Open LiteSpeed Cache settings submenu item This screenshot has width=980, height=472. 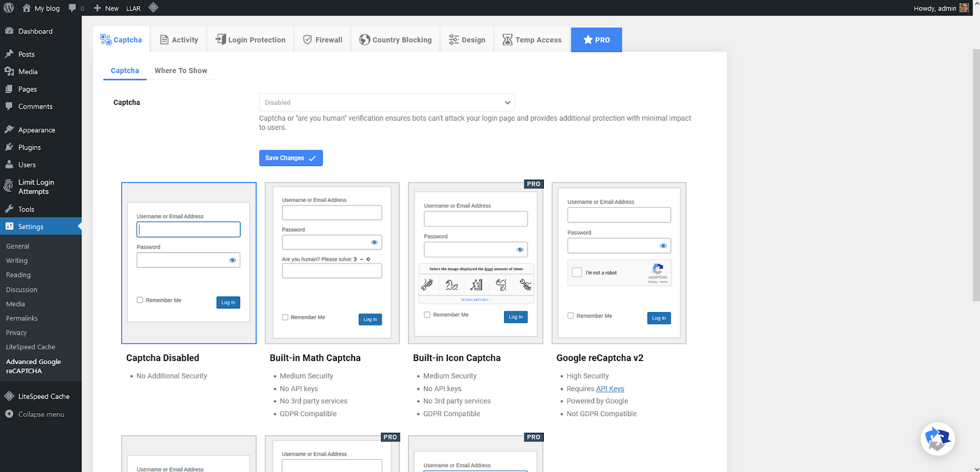[31, 347]
